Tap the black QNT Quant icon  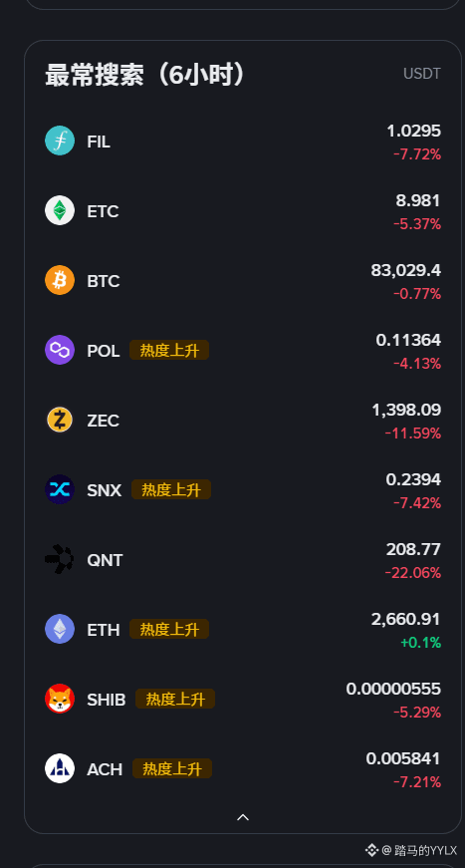60,559
